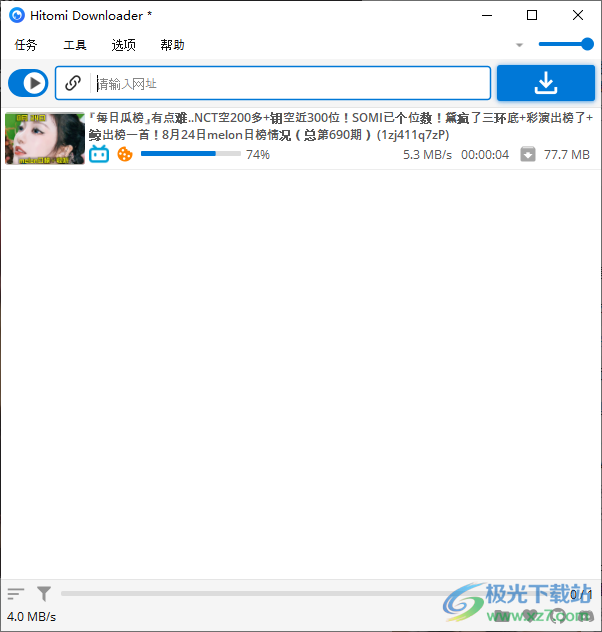This screenshot has height=632, width=602.
Task: Click the orange cookie icon on the task
Action: 125,154
